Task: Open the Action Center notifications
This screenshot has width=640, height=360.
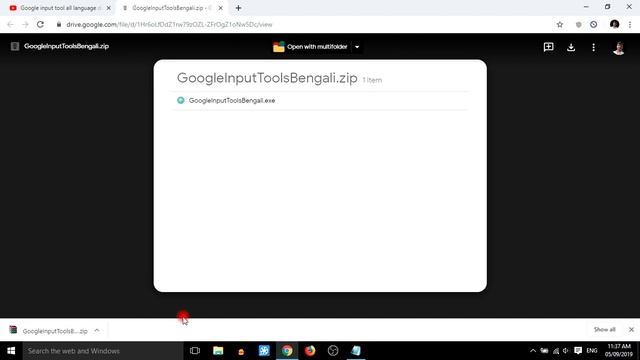Action: click(578, 351)
